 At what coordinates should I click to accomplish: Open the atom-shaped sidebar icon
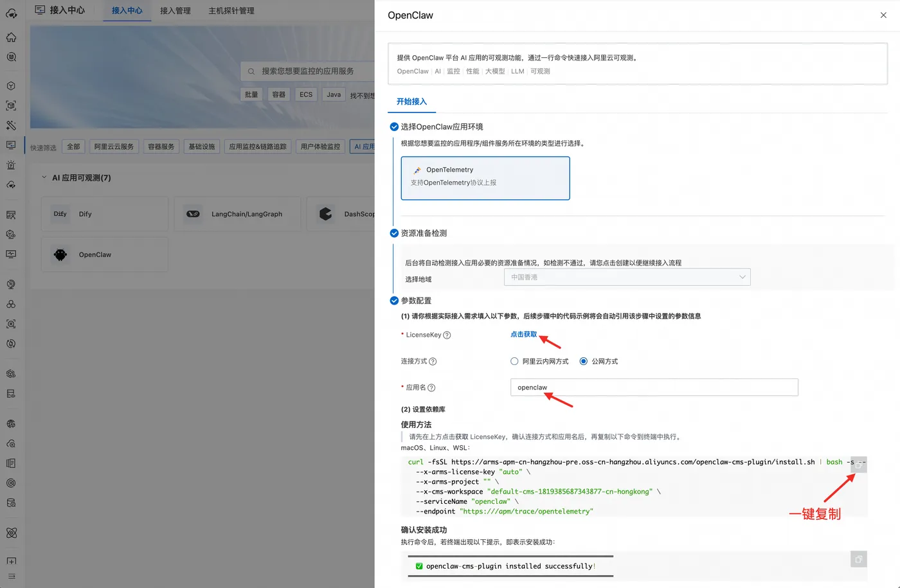click(11, 533)
